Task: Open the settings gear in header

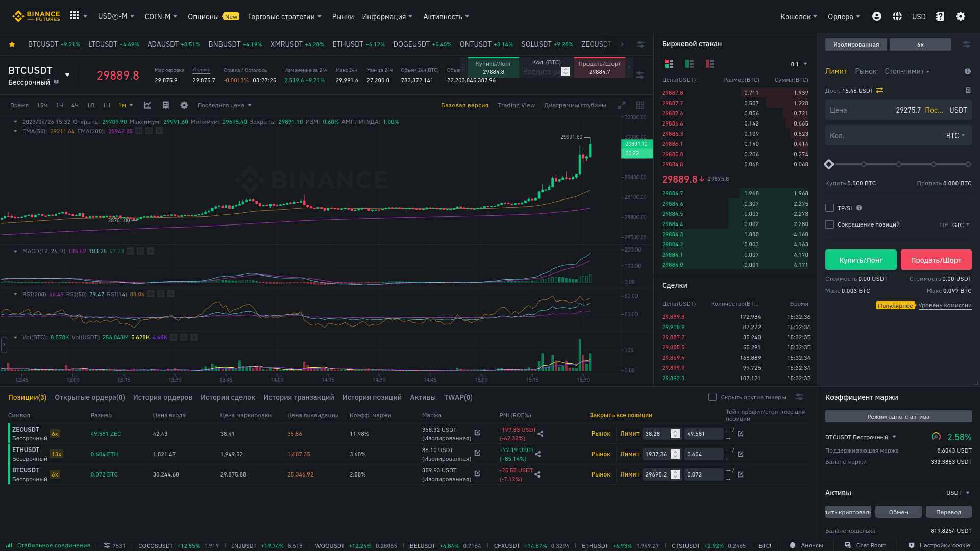Action: click(961, 16)
